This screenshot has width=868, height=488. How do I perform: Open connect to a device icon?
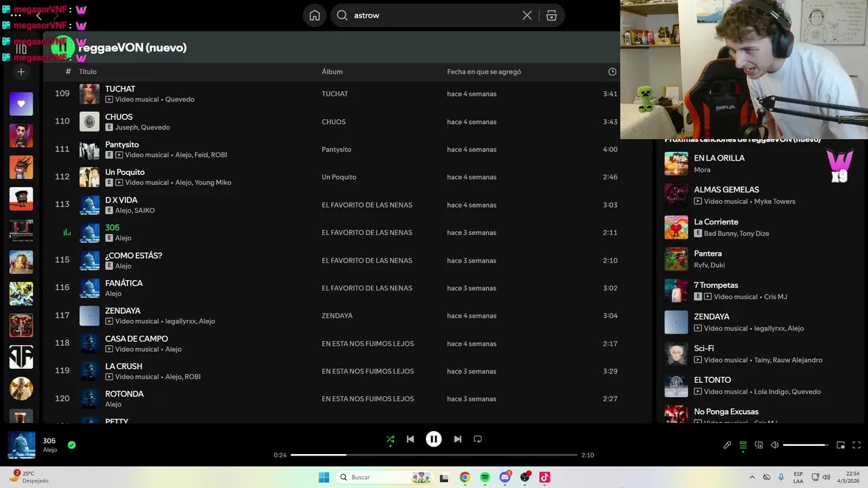[x=759, y=445]
